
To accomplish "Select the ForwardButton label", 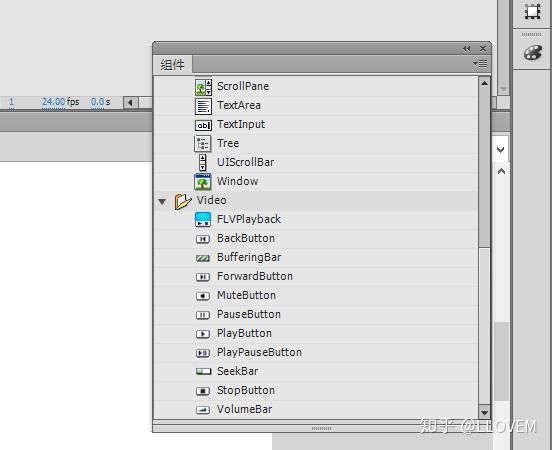I will tap(255, 276).
